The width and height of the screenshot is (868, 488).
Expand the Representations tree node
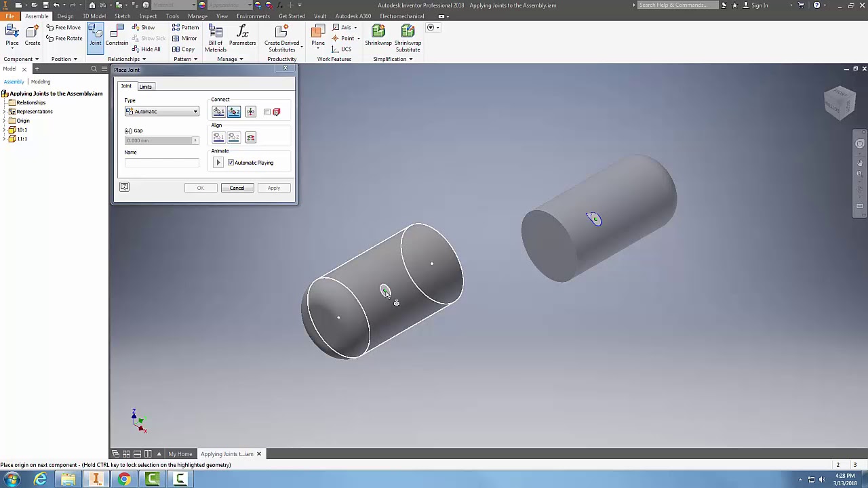[x=4, y=111]
